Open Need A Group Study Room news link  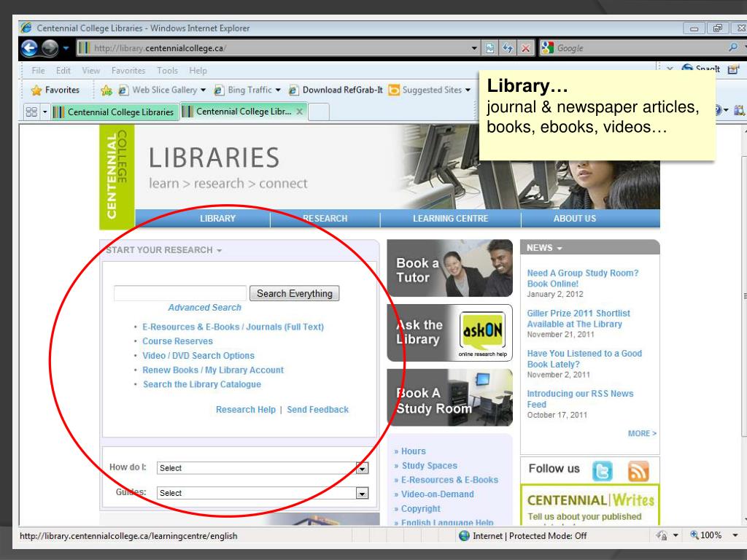tap(583, 278)
